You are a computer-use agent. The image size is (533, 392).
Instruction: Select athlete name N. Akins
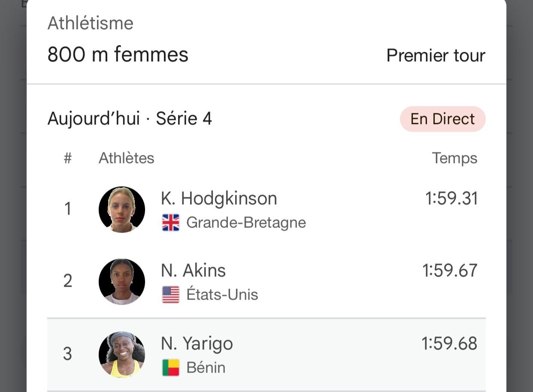tap(193, 271)
